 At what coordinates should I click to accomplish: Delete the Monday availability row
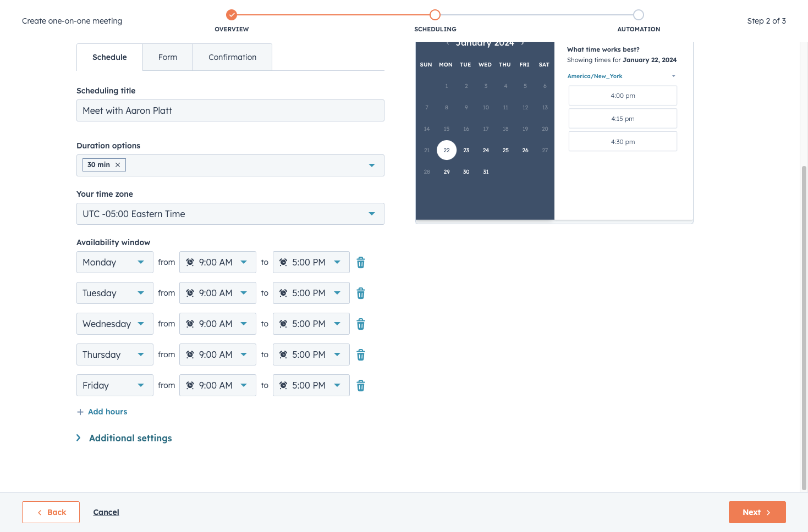361,263
